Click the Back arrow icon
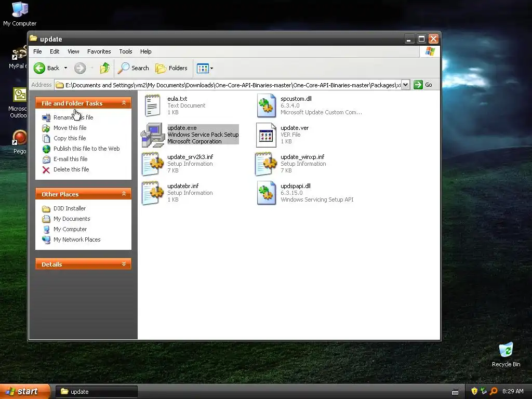 click(39, 68)
